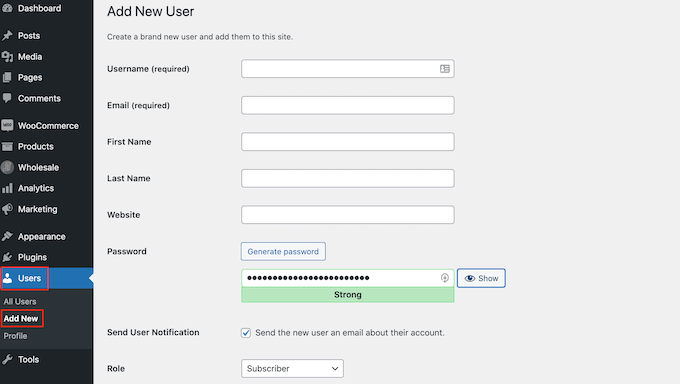Open the Marketing menu item
The image size is (680, 384).
point(38,209)
